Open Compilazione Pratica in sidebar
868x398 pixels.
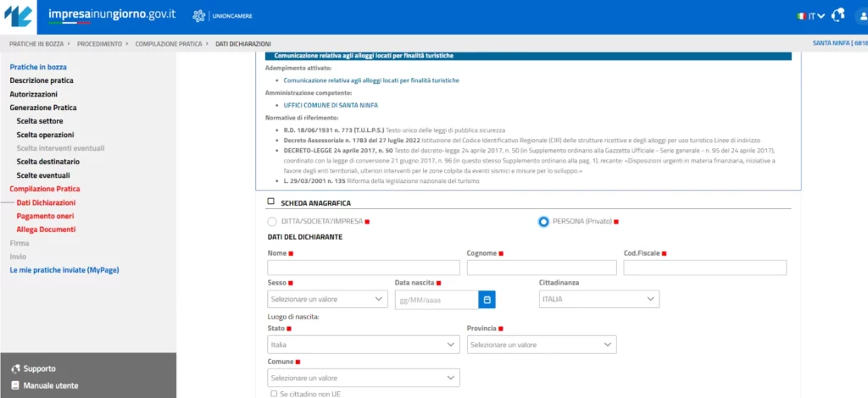(x=45, y=189)
